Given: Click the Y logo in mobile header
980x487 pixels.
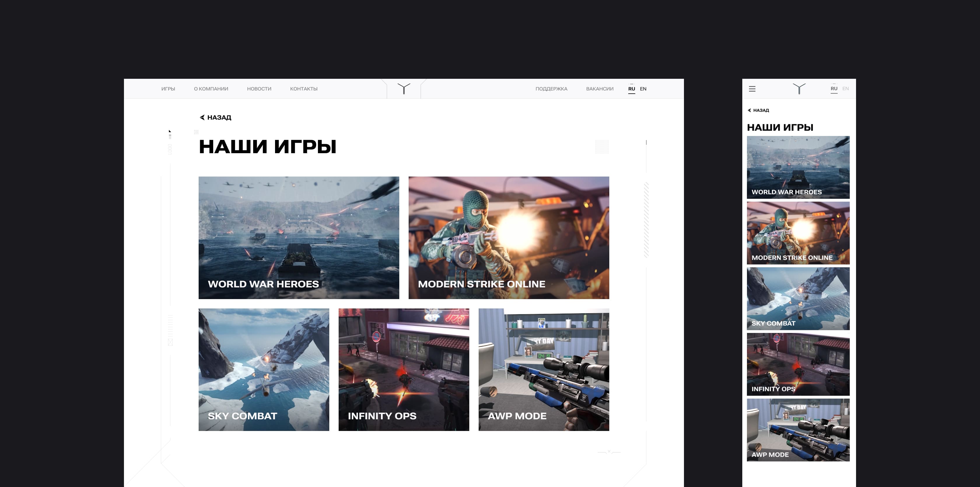Looking at the screenshot, I should (x=799, y=89).
